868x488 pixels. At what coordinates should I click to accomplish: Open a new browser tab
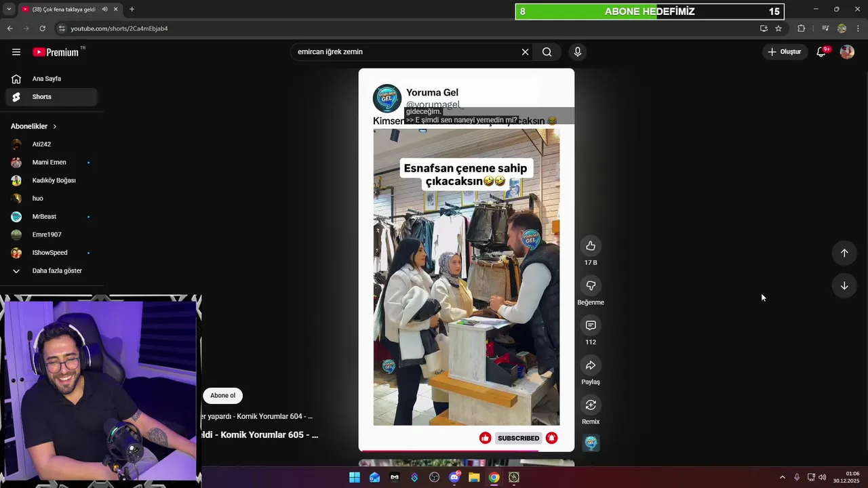coord(132,9)
